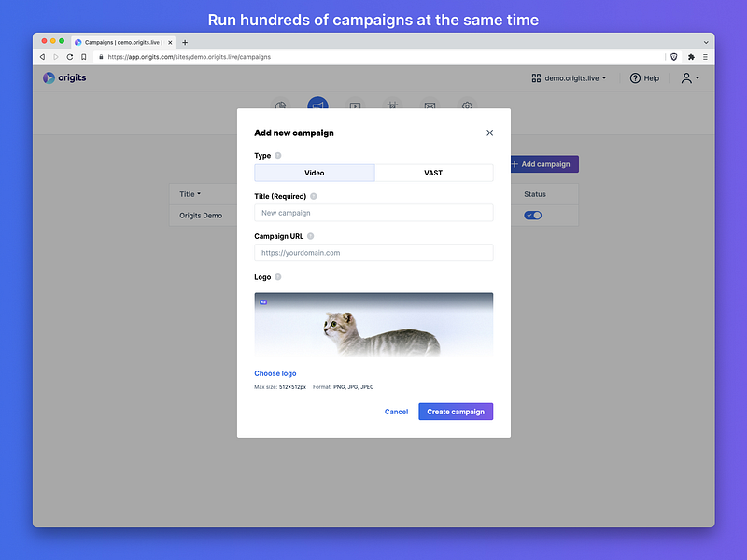Screen dimensions: 747x560
Task: Open the email envelope section icon
Action: pos(430,105)
